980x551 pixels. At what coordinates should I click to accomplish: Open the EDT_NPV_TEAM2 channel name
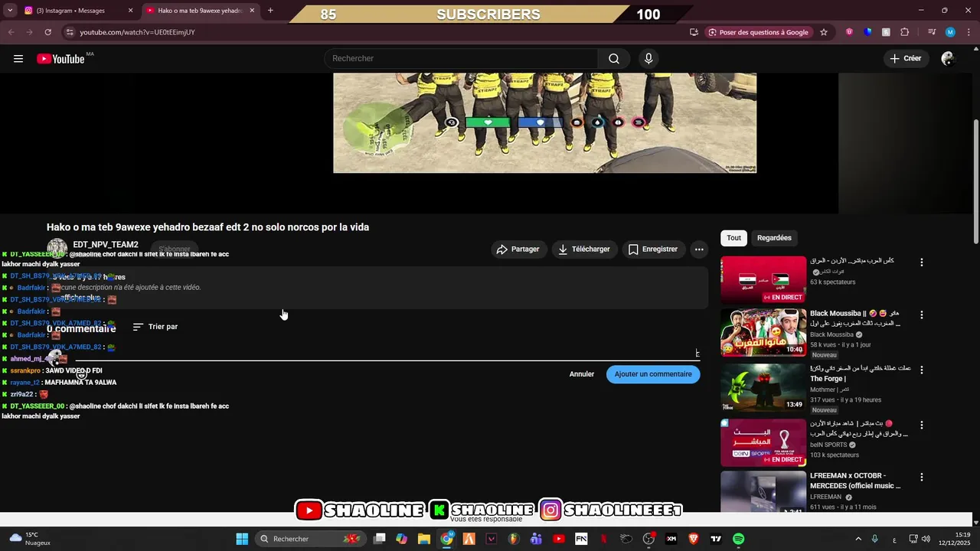[106, 245]
